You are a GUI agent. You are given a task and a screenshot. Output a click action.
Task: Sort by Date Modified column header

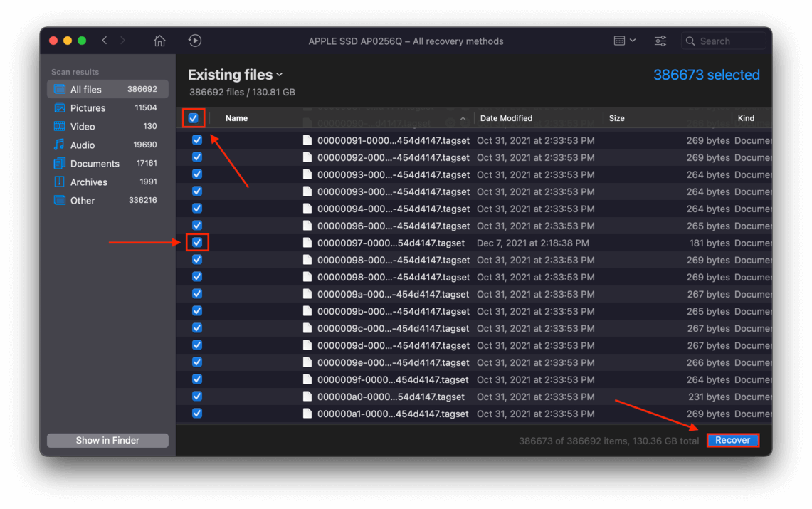tap(506, 118)
